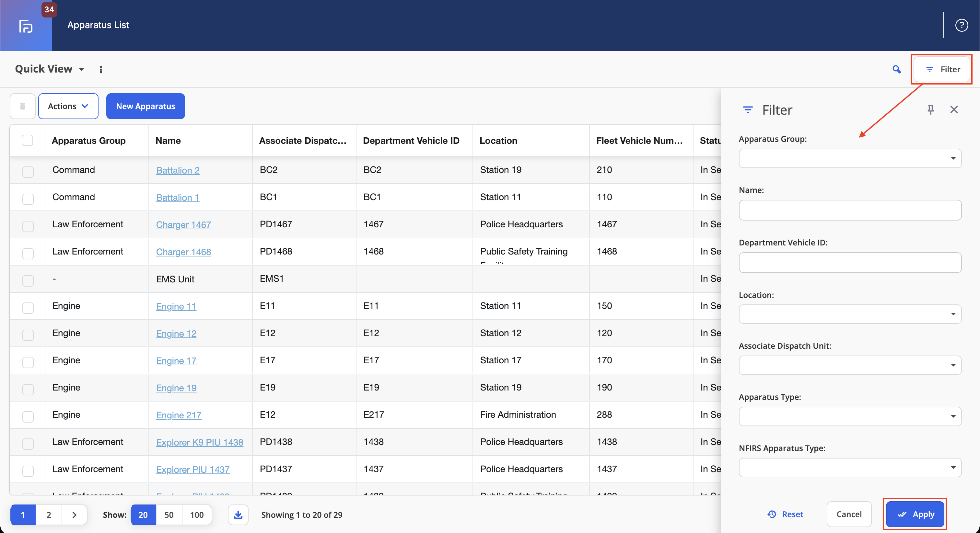
Task: Click the 34 notification badge
Action: click(49, 9)
